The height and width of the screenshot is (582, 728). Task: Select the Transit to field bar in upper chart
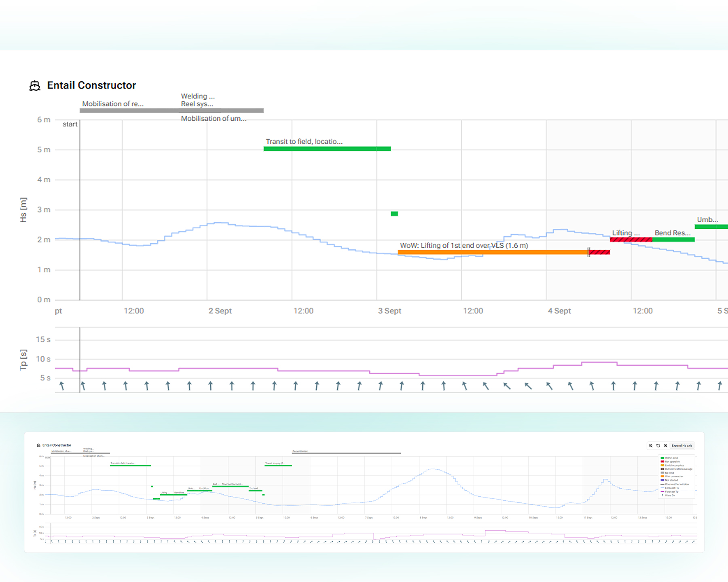point(327,149)
